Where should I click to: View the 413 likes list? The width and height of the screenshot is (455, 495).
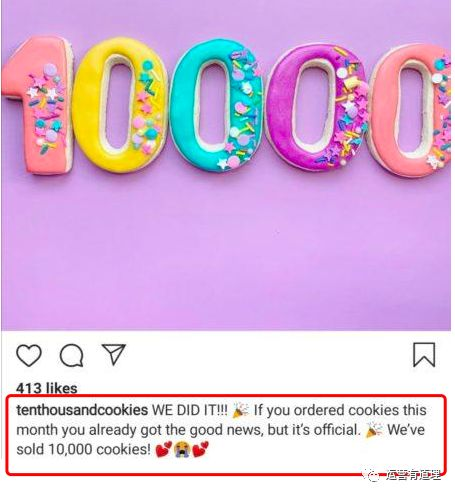pos(47,388)
